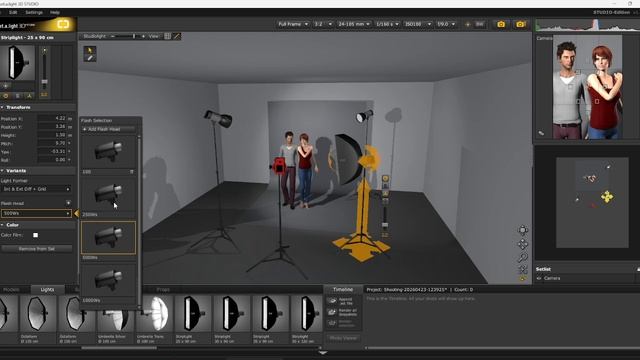Switch to the Props tab
This screenshot has width=640, height=360.
(163, 289)
